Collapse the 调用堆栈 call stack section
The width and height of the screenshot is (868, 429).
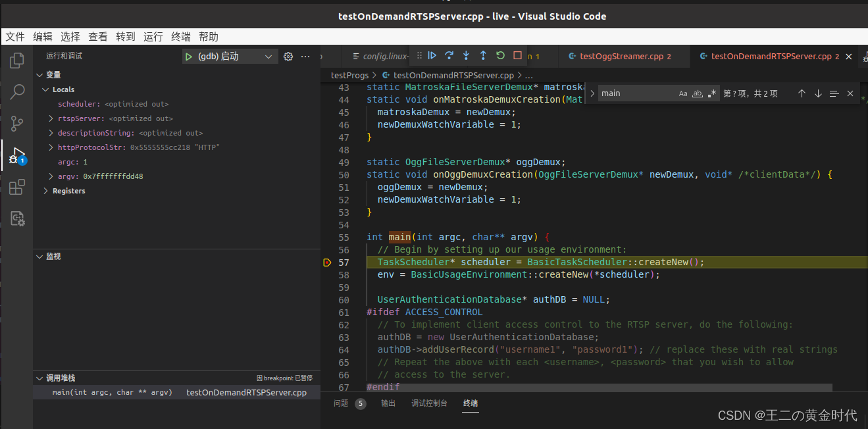click(39, 378)
